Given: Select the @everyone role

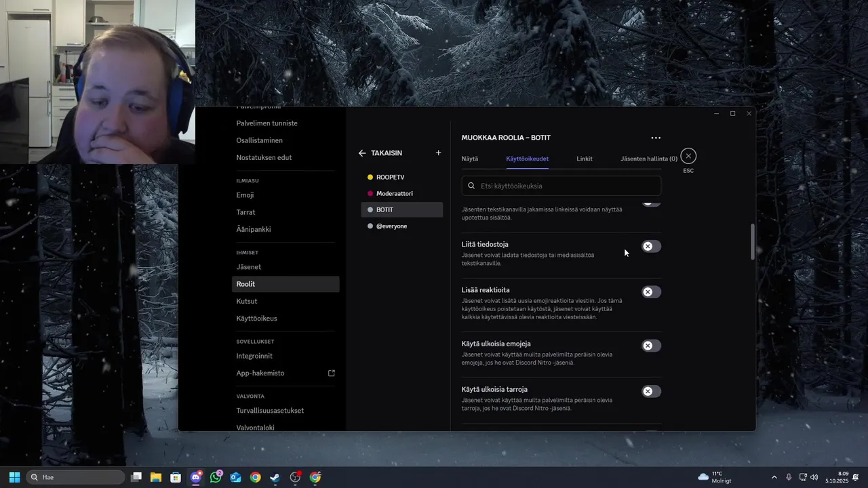Looking at the screenshot, I should point(401,226).
